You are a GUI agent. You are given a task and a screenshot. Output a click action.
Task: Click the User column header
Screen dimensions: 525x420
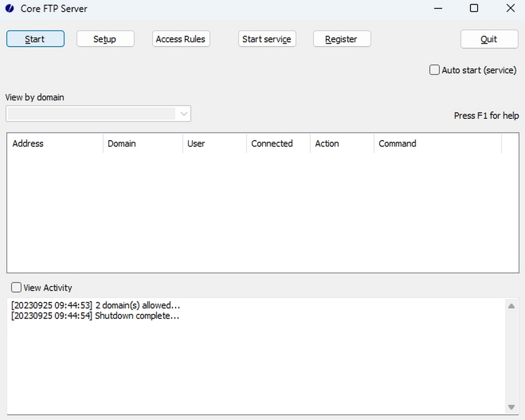click(196, 143)
